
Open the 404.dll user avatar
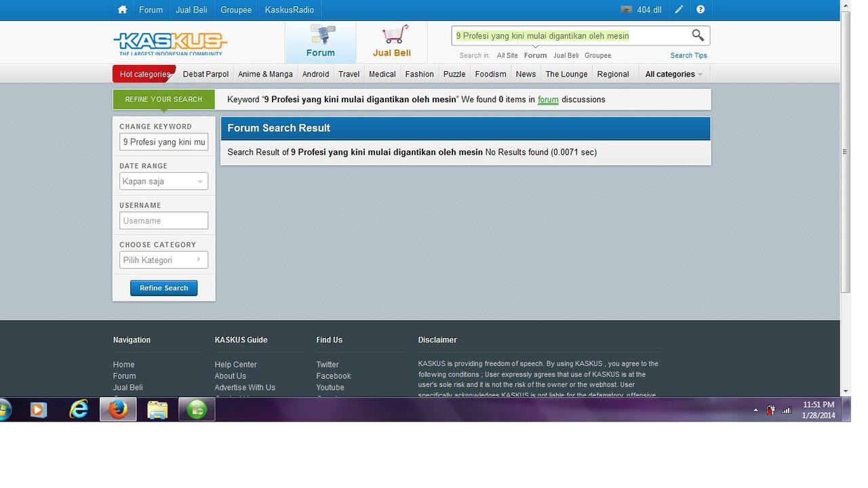pyautogui.click(x=627, y=9)
